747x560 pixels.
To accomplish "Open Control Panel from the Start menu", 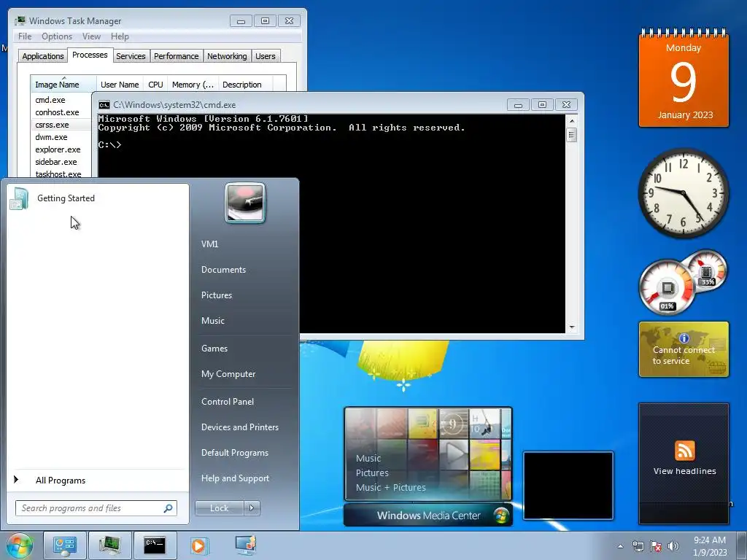I will (228, 402).
